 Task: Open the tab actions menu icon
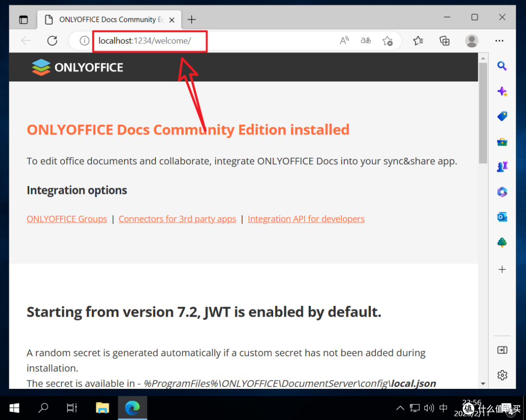tap(23, 20)
